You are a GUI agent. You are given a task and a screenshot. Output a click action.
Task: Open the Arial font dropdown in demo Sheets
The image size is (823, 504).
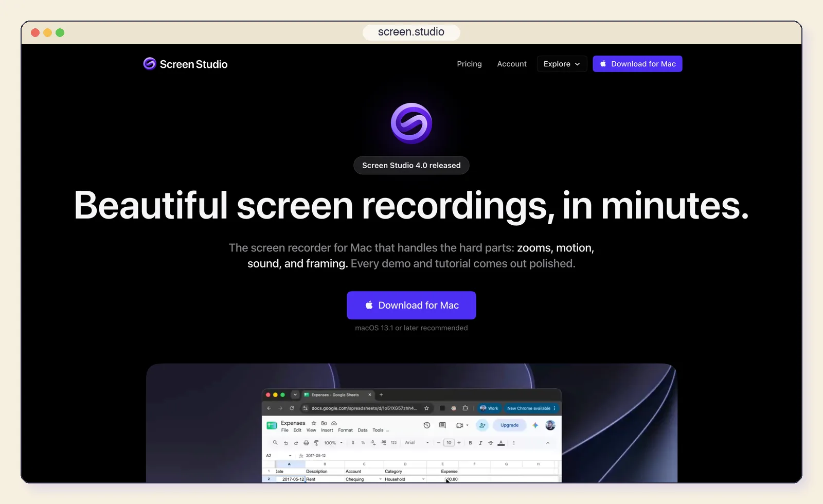[417, 443]
